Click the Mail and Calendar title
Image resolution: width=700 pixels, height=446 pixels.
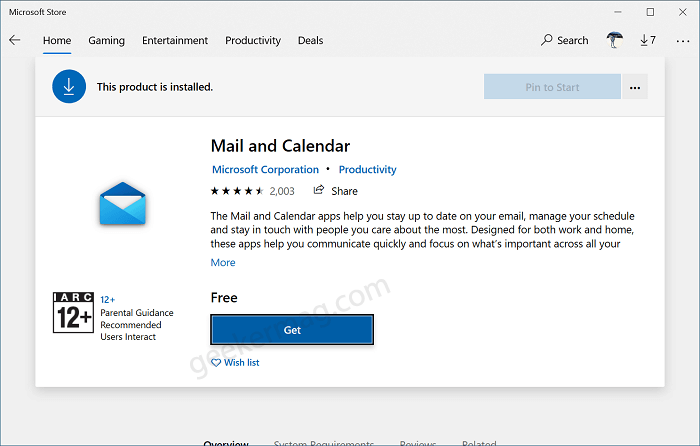point(280,146)
